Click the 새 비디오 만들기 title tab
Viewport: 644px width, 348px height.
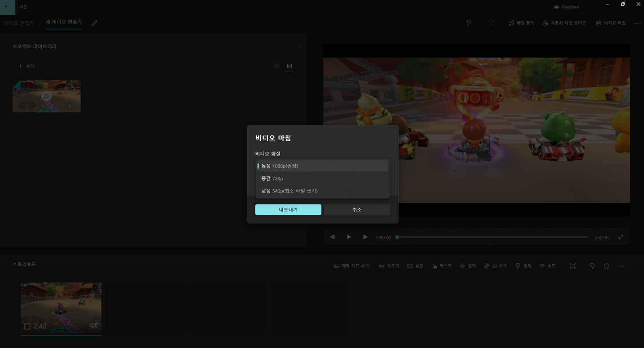64,22
